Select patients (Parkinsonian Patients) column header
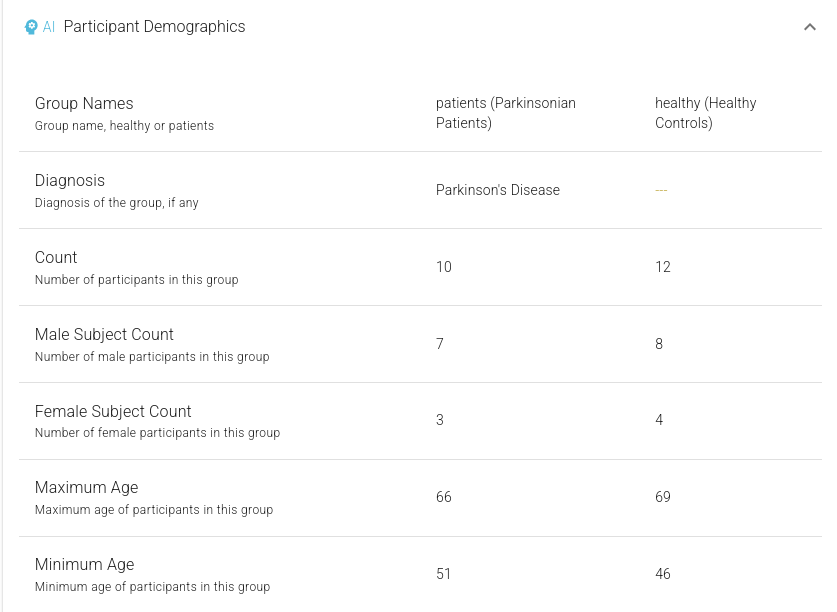 pos(506,113)
